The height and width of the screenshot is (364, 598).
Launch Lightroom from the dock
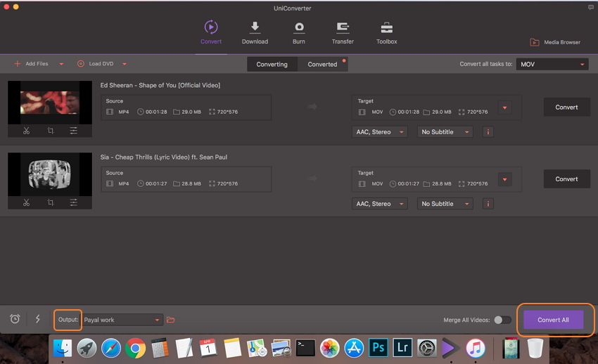tap(402, 348)
